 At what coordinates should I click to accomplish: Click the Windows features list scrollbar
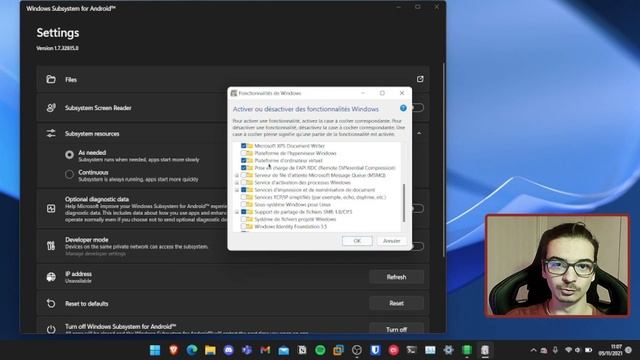tap(404, 203)
